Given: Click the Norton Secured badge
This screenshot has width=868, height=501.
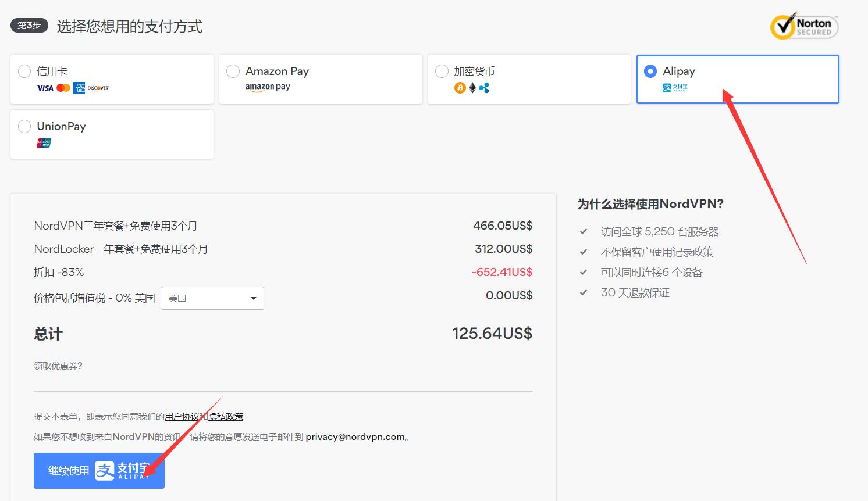Looking at the screenshot, I should (803, 26).
